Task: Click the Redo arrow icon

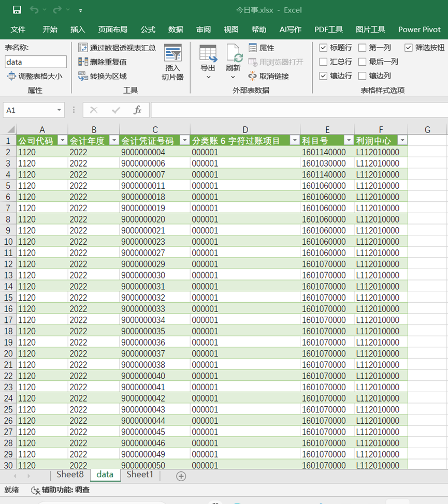Action: click(x=57, y=10)
